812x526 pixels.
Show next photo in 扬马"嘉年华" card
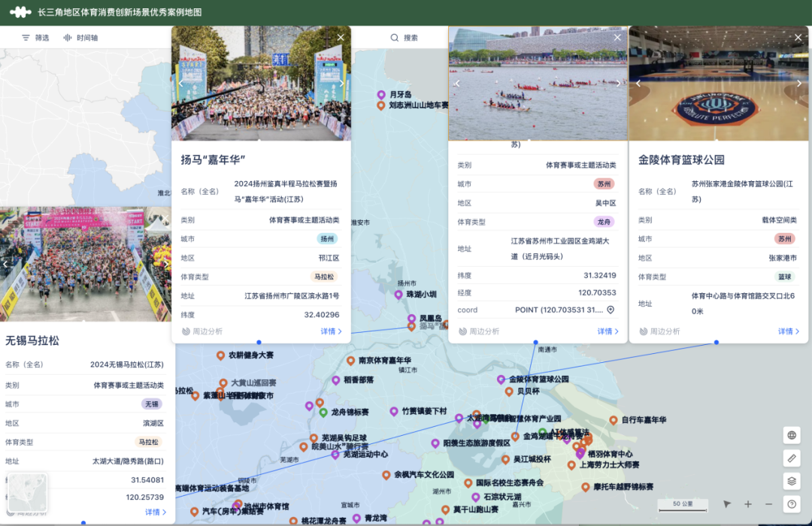pos(342,83)
